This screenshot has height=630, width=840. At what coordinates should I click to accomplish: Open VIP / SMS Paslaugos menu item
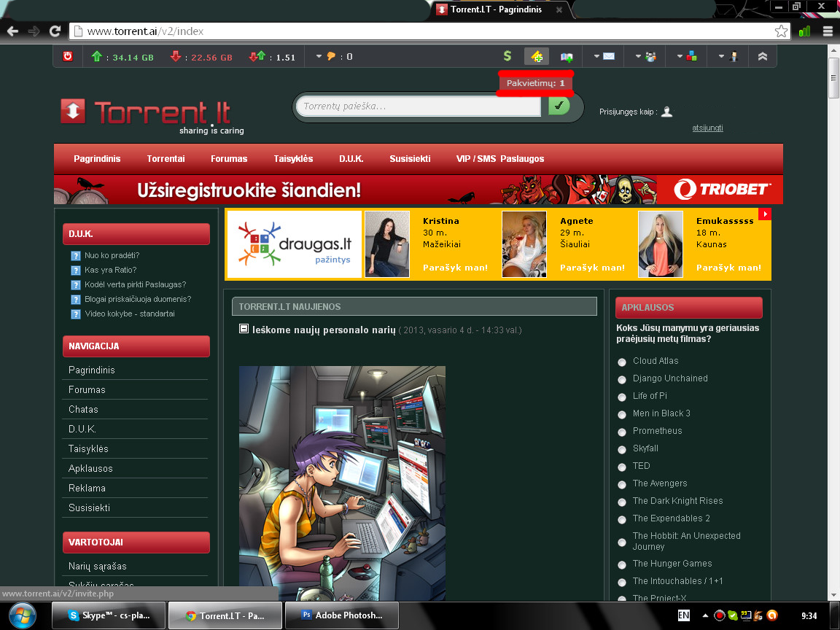(499, 158)
